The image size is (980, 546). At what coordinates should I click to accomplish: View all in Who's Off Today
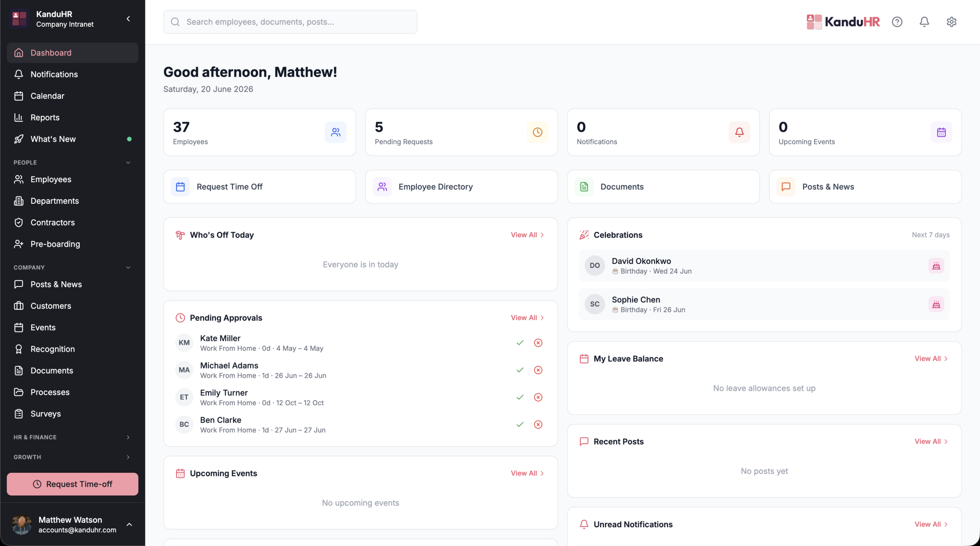[527, 235]
